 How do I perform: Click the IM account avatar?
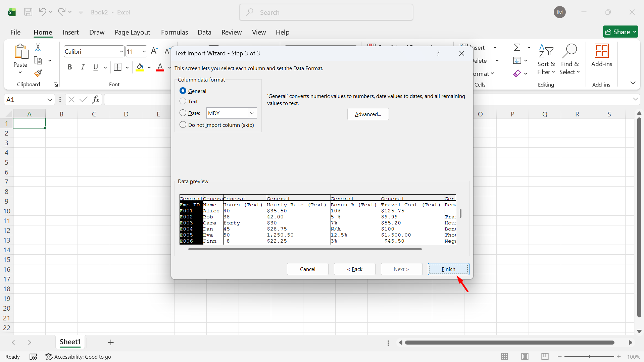(x=559, y=12)
